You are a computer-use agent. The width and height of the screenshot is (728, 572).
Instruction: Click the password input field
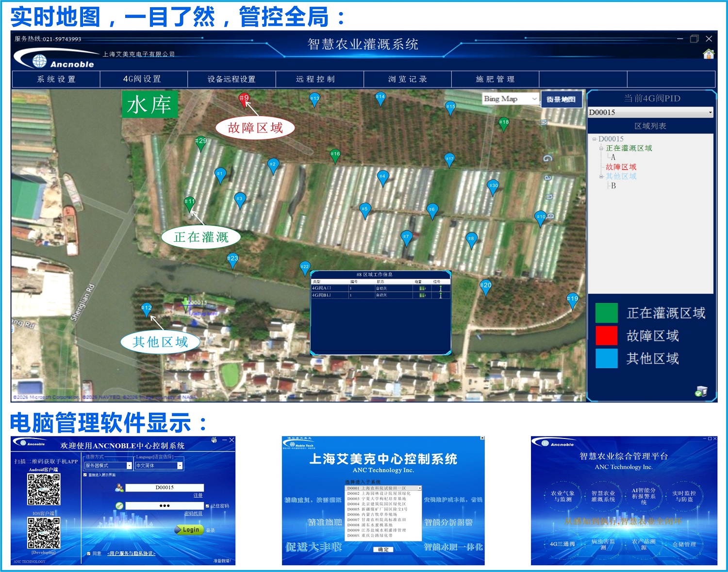pyautogui.click(x=165, y=506)
